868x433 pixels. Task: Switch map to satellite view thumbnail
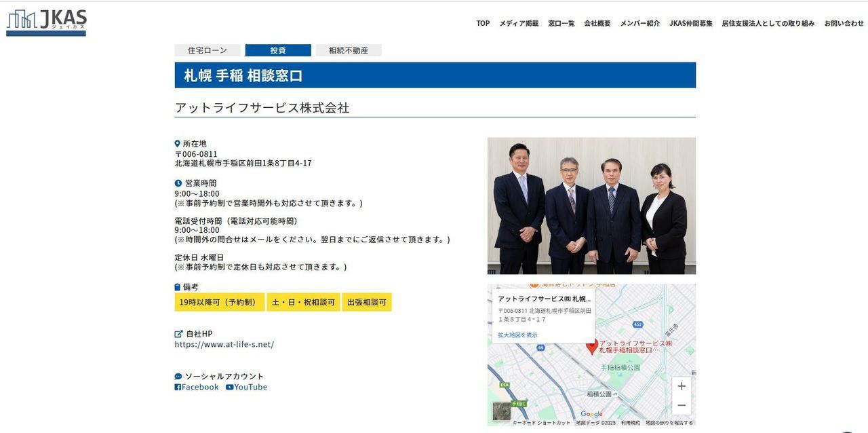(x=502, y=411)
